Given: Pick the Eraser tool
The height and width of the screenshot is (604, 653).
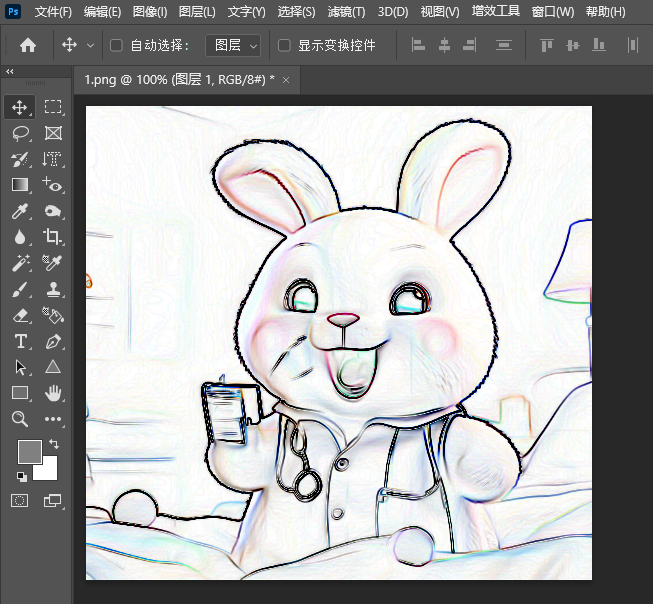Looking at the screenshot, I should pos(20,315).
